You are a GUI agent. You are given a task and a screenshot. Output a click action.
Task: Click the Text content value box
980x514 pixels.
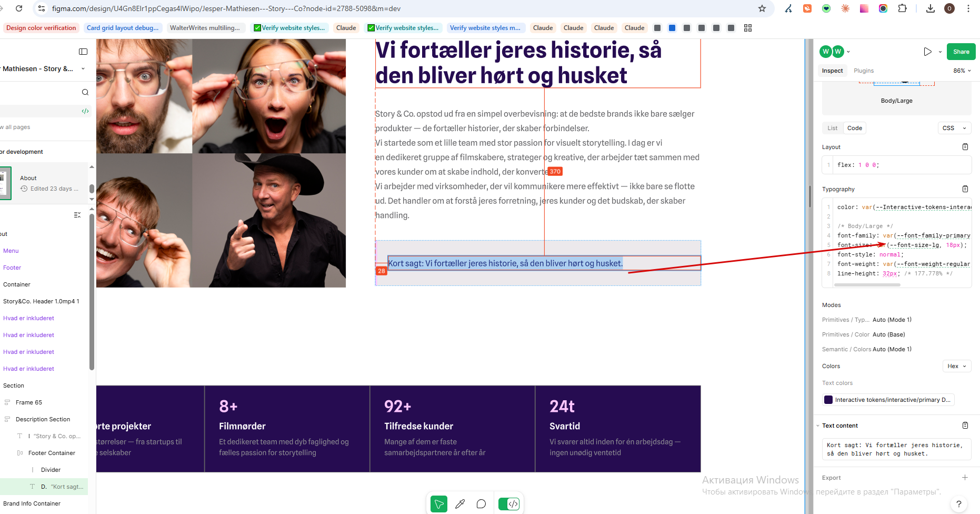(x=897, y=449)
